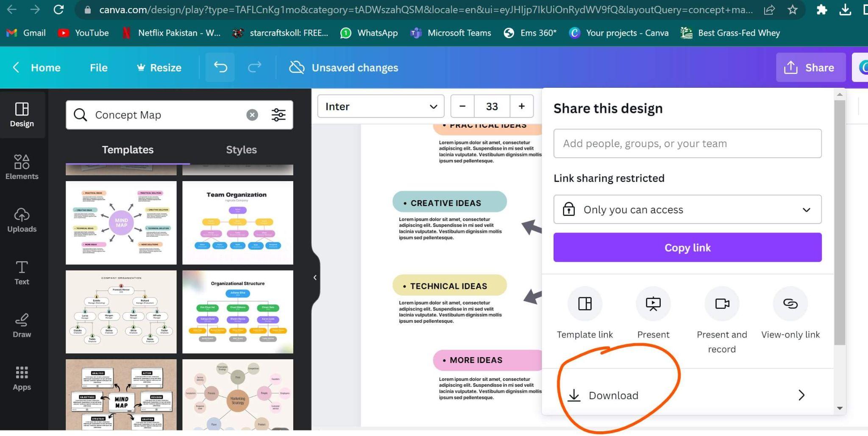868x436 pixels.
Task: Switch to the Styles tab
Action: click(x=241, y=150)
